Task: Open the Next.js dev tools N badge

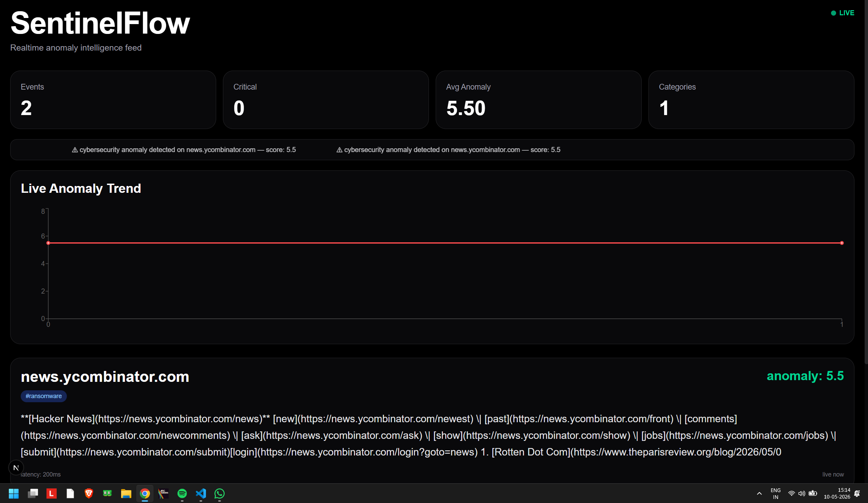Action: [x=16, y=467]
